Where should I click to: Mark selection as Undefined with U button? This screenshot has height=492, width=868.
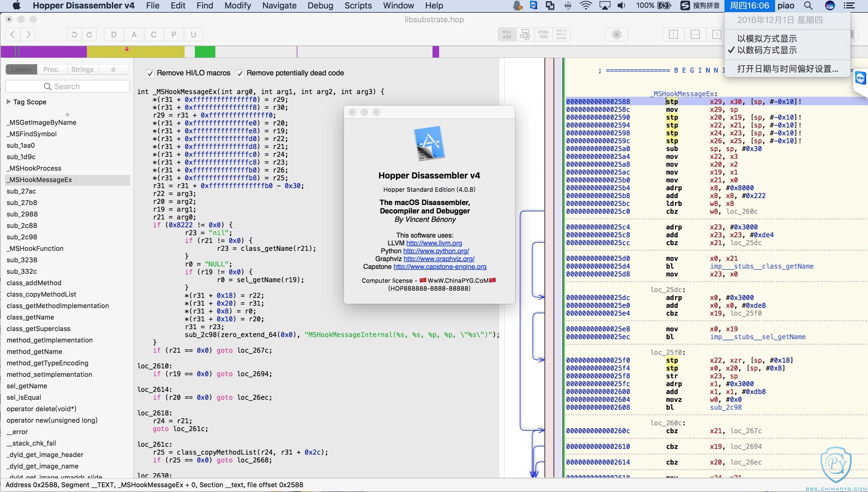point(193,34)
